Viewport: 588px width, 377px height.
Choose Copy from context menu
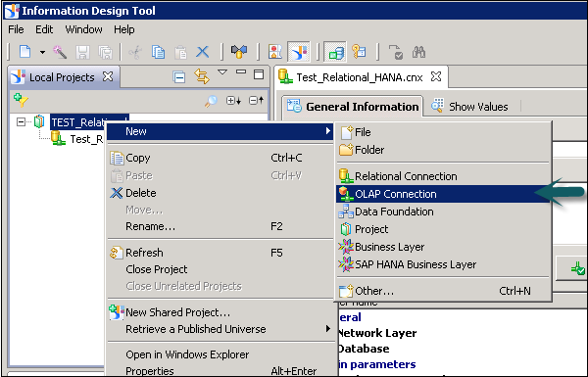220,158
